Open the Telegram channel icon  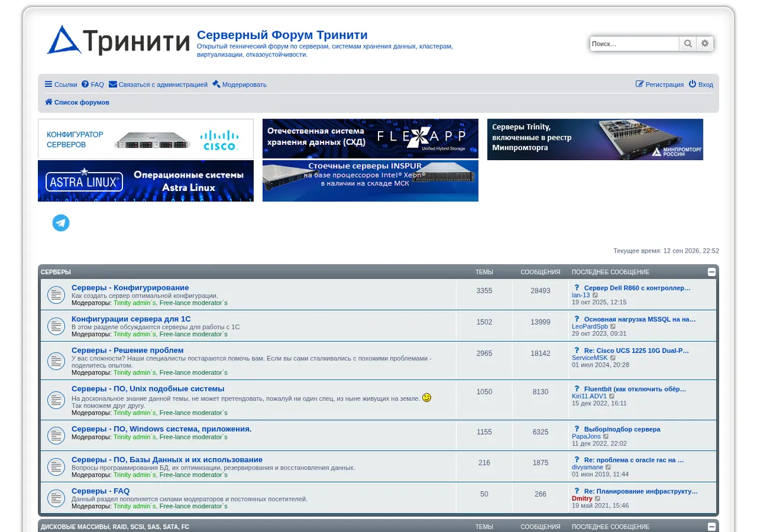point(61,223)
